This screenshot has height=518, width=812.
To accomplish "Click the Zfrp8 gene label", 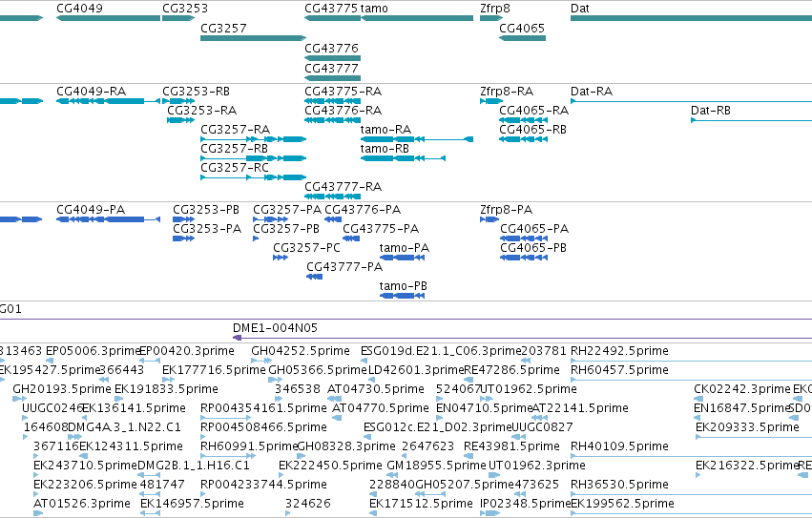I will pos(495,9).
